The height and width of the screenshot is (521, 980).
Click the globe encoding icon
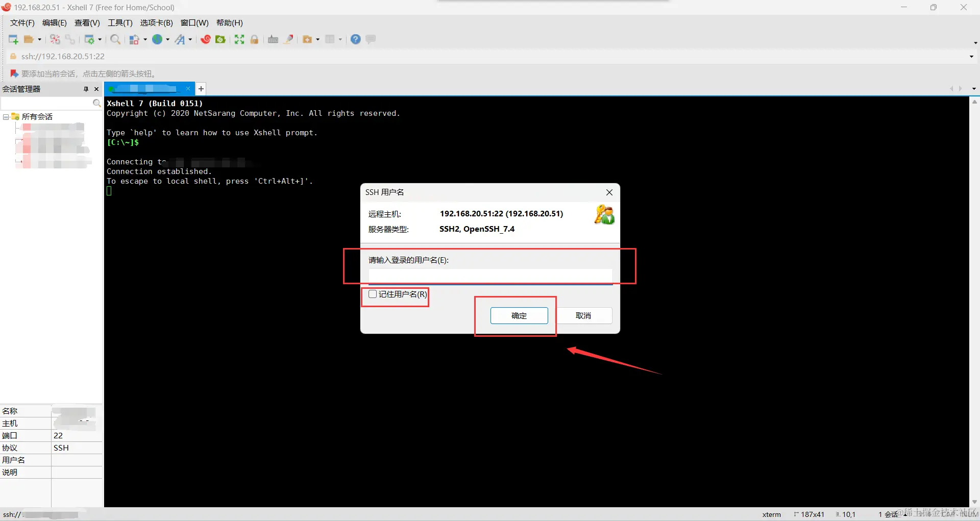(x=157, y=39)
